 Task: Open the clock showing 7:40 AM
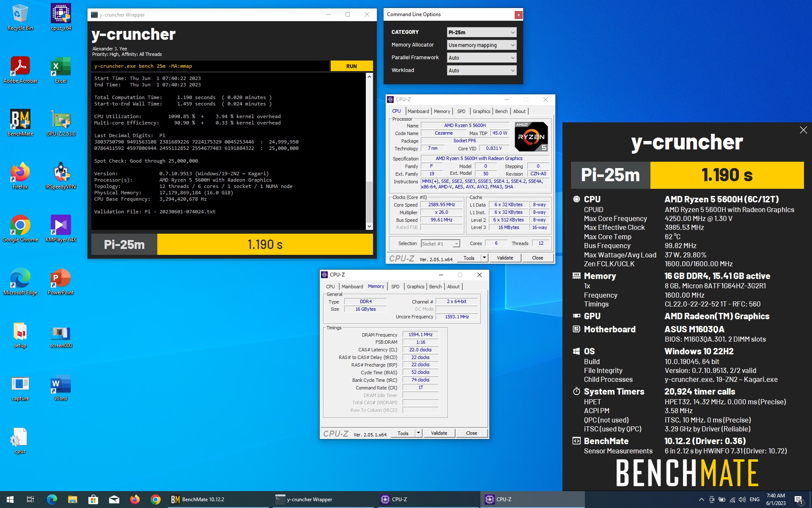(x=776, y=500)
